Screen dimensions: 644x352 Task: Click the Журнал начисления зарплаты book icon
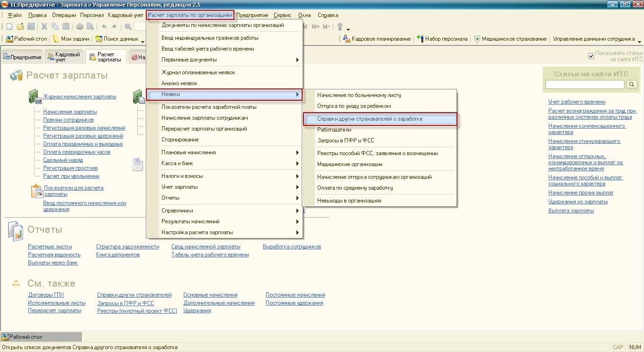[36, 97]
